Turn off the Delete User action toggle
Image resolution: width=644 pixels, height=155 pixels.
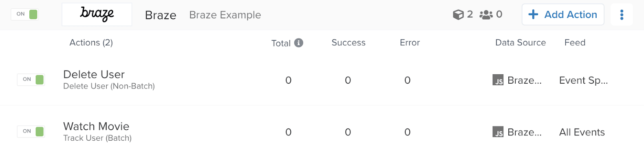(x=31, y=80)
